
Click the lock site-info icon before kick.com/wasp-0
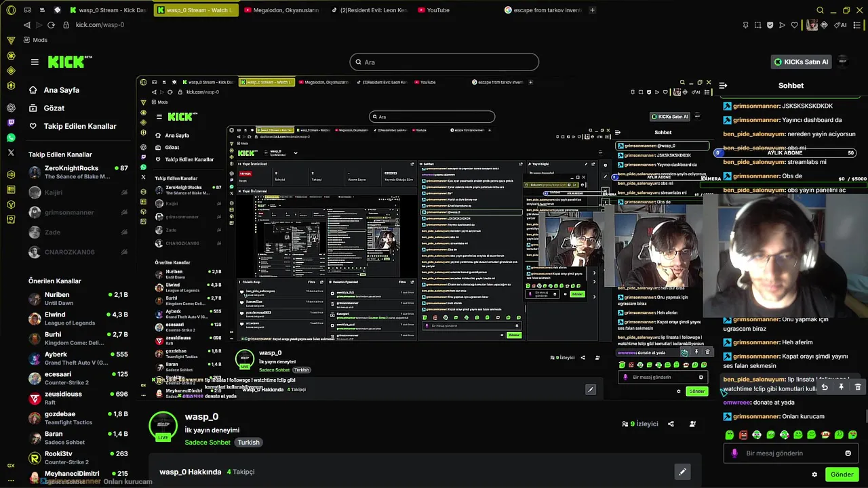tap(66, 25)
